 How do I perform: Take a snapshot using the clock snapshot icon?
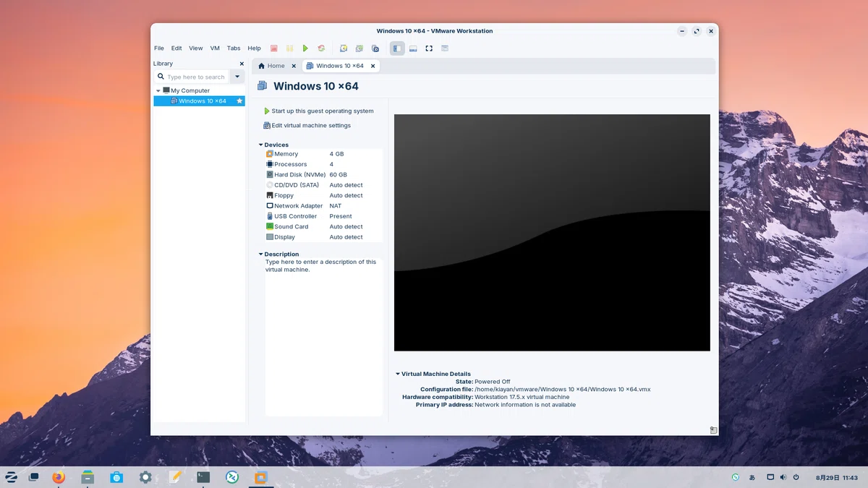pos(344,48)
